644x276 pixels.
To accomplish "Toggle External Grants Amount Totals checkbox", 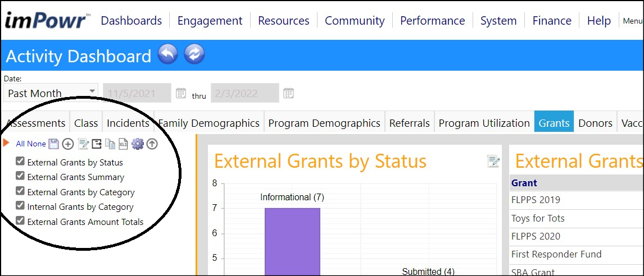I will point(20,220).
